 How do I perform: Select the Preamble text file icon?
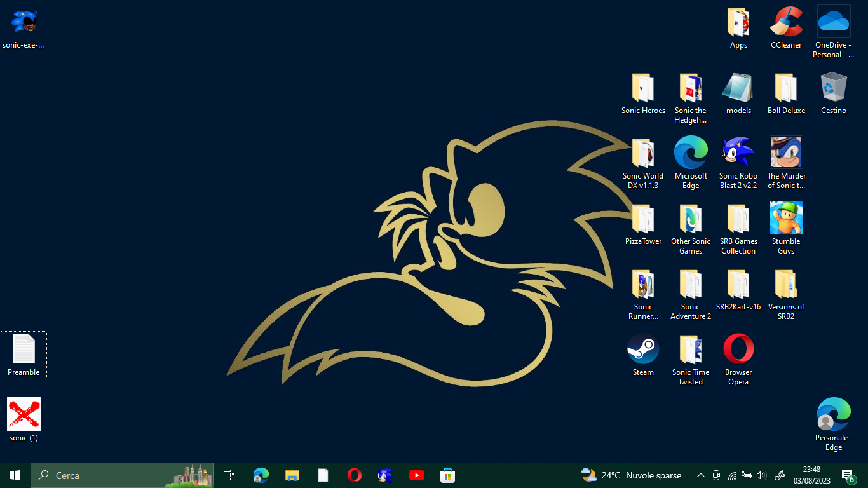(24, 355)
